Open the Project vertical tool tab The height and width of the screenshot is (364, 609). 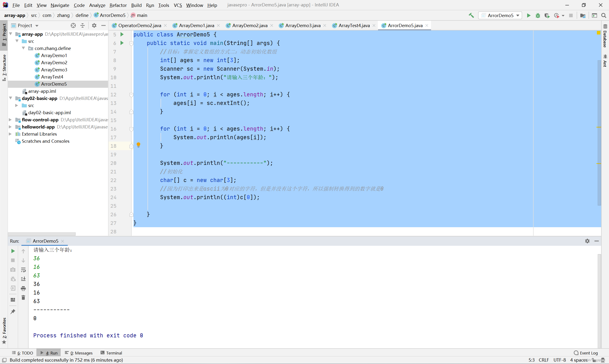(4, 35)
